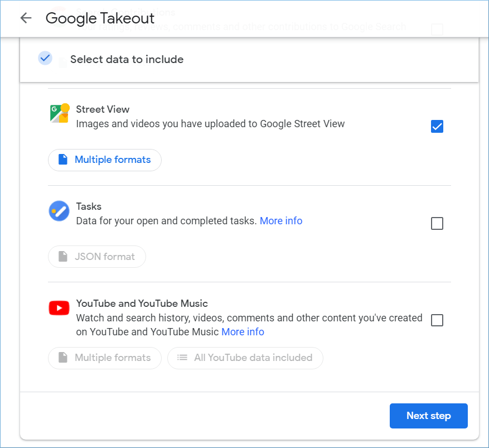Viewport: 489px width, 448px height.
Task: Enable the Tasks checkbox
Action: coord(437,223)
